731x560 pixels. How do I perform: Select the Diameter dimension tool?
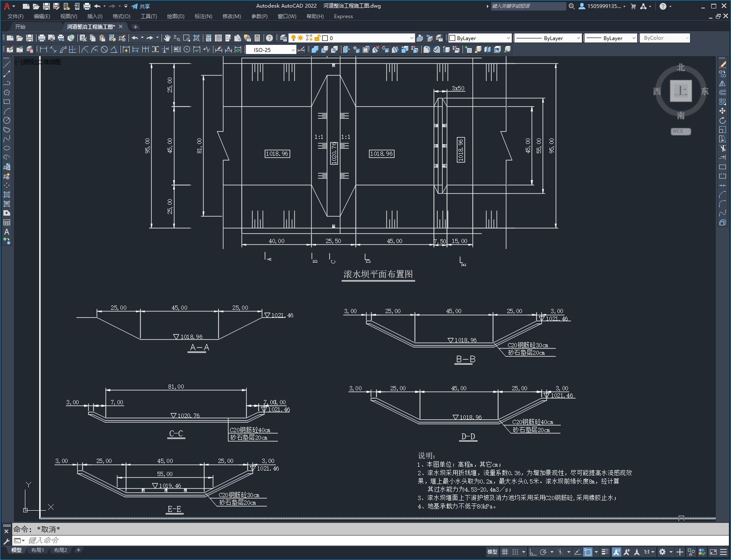coord(104,49)
